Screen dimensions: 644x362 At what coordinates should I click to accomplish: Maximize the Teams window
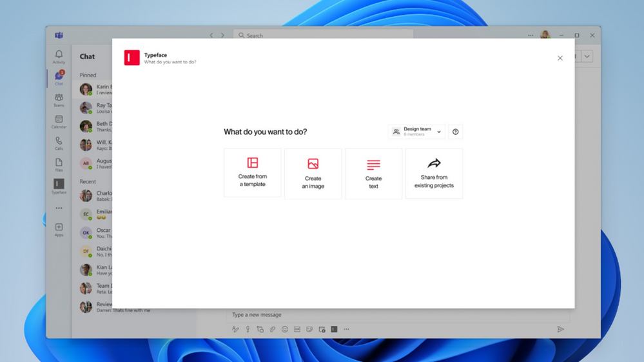[577, 35]
